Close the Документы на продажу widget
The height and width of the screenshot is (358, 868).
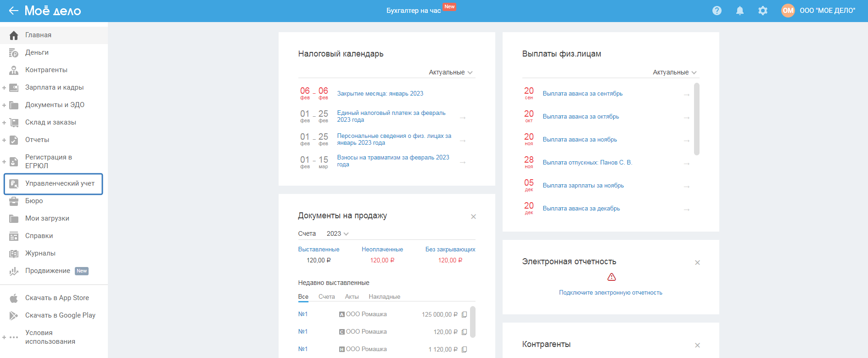pos(473,216)
